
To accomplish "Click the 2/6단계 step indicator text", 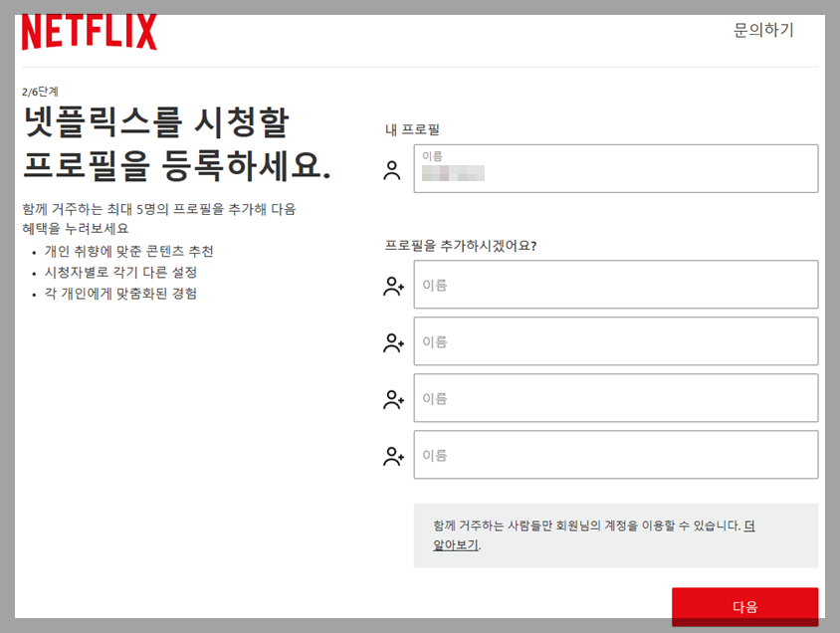I will coord(40,92).
